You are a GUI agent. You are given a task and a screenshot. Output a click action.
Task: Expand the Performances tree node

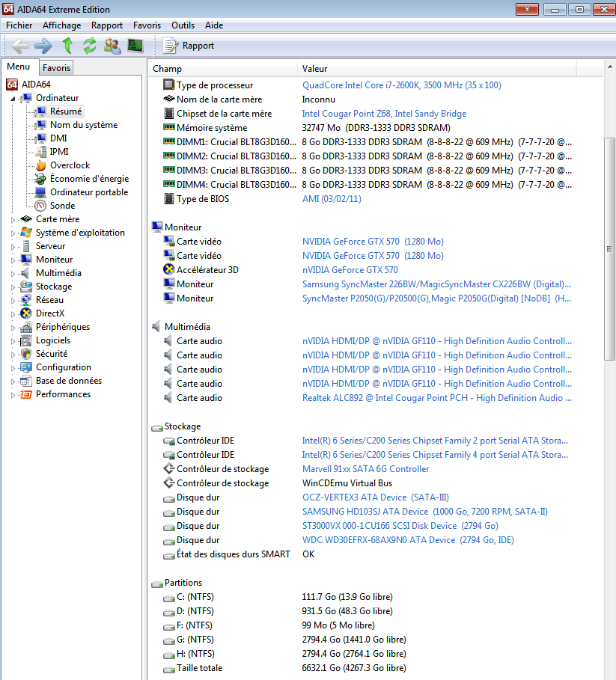click(13, 395)
